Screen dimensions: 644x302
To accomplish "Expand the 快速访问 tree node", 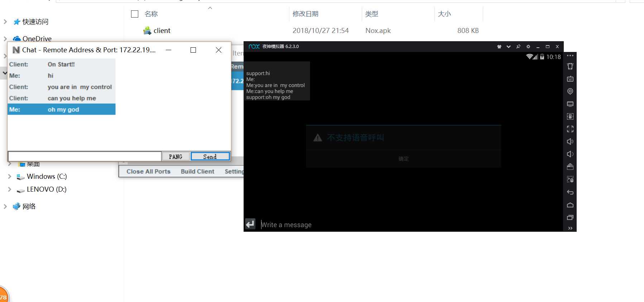I will [5, 21].
